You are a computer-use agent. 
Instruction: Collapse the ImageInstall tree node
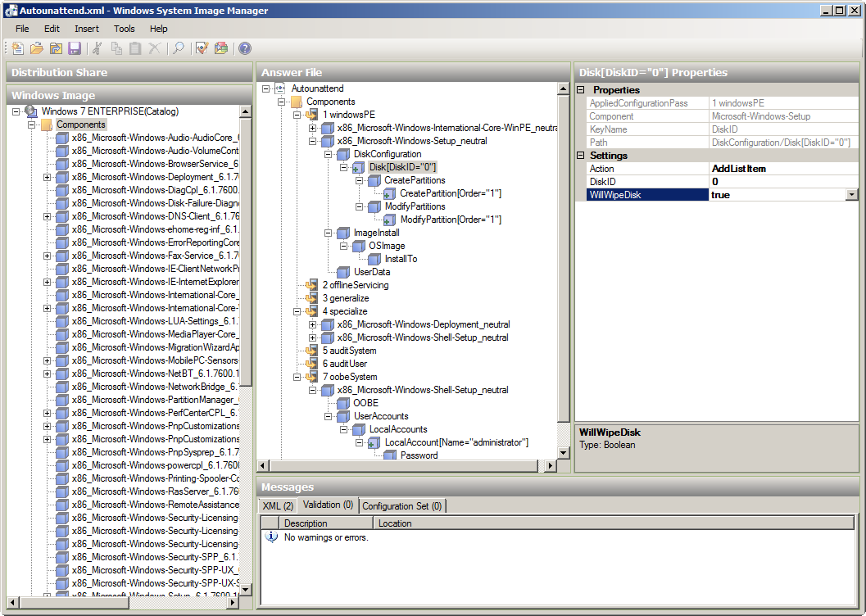tap(328, 233)
